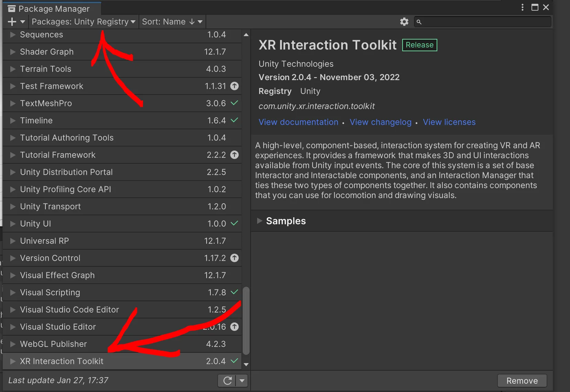Select the Visual Effect Graph package

(122, 275)
